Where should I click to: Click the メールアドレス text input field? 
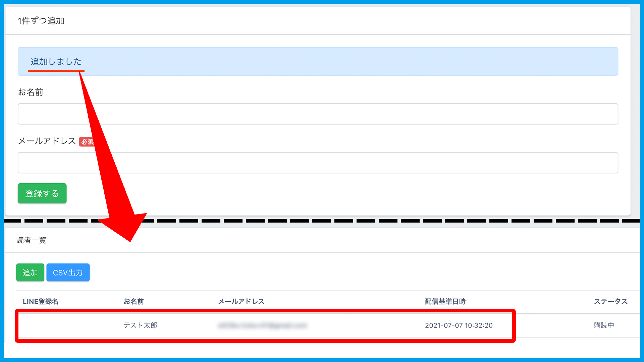pos(318,163)
